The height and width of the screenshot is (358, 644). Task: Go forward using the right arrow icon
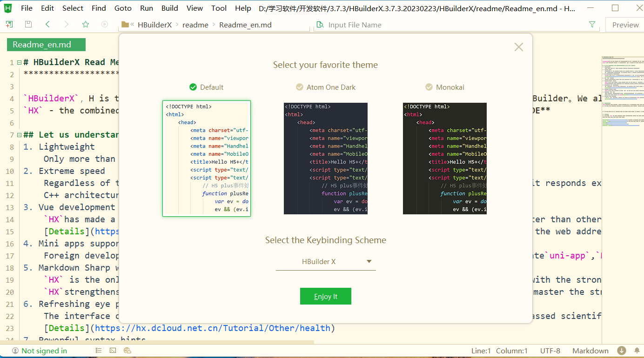click(x=66, y=24)
